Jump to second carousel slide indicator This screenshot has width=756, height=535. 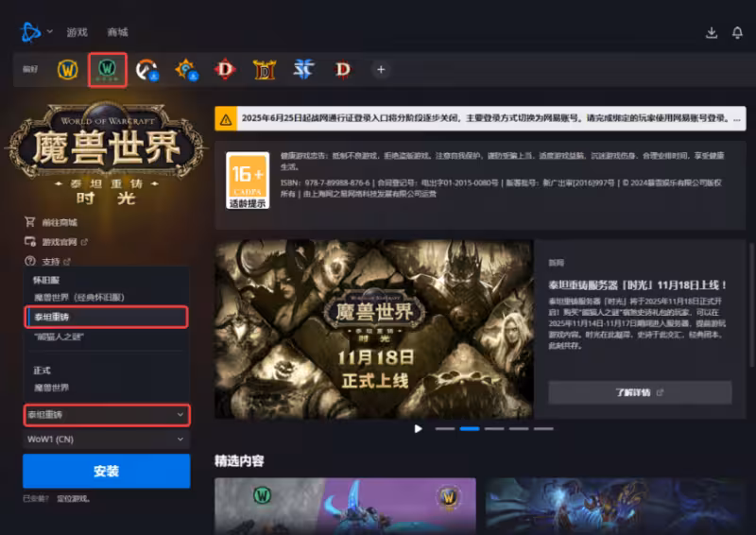(x=470, y=428)
